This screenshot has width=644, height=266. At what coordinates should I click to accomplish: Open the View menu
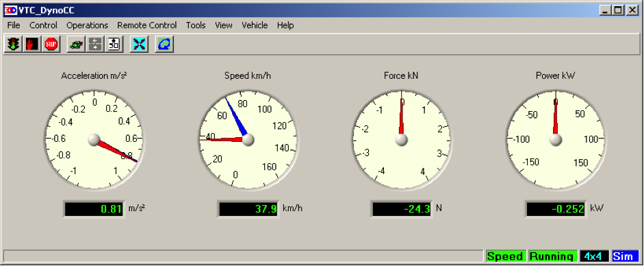point(223,25)
